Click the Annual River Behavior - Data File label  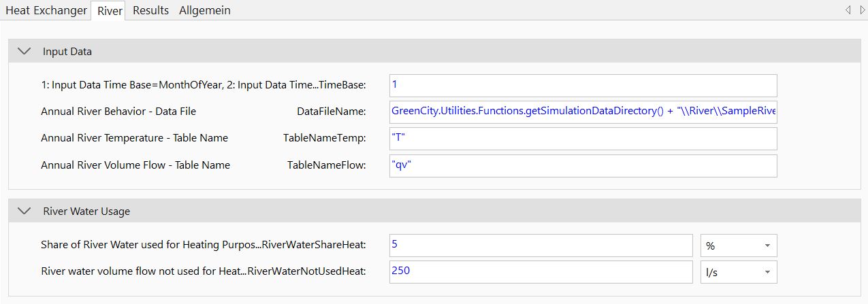click(x=118, y=111)
